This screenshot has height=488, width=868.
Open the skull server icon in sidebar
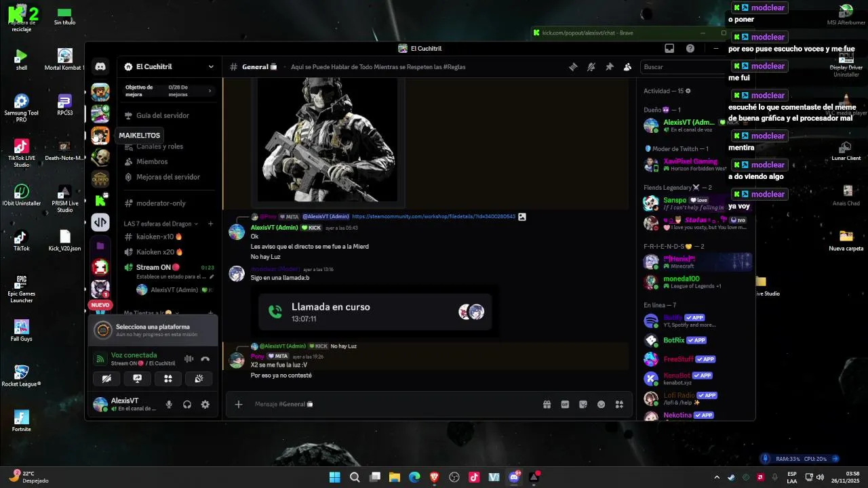point(100,157)
